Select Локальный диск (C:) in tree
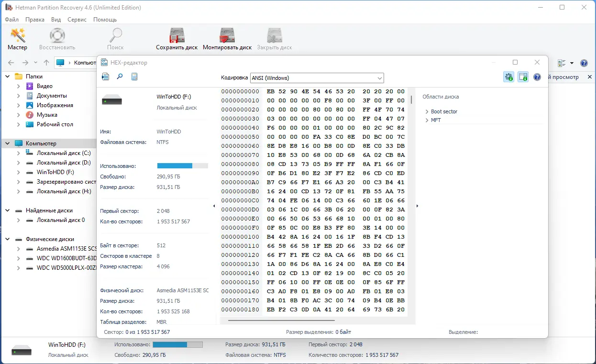 coord(64,153)
